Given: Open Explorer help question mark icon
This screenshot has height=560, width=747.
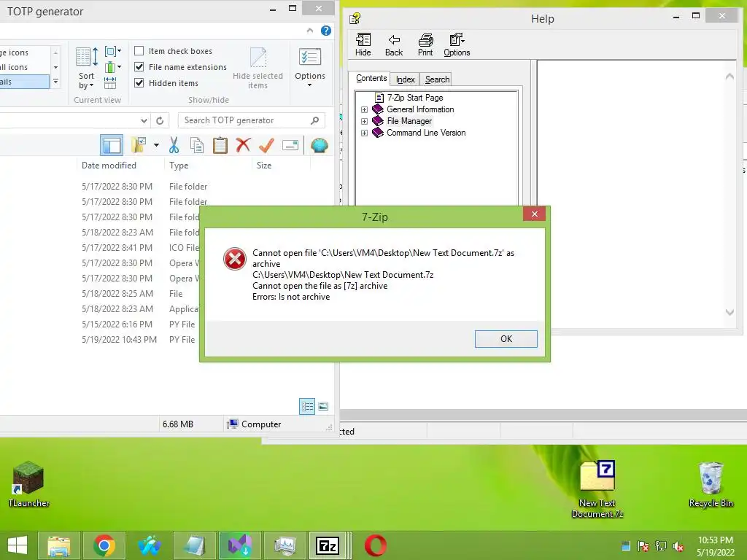Looking at the screenshot, I should point(326,31).
